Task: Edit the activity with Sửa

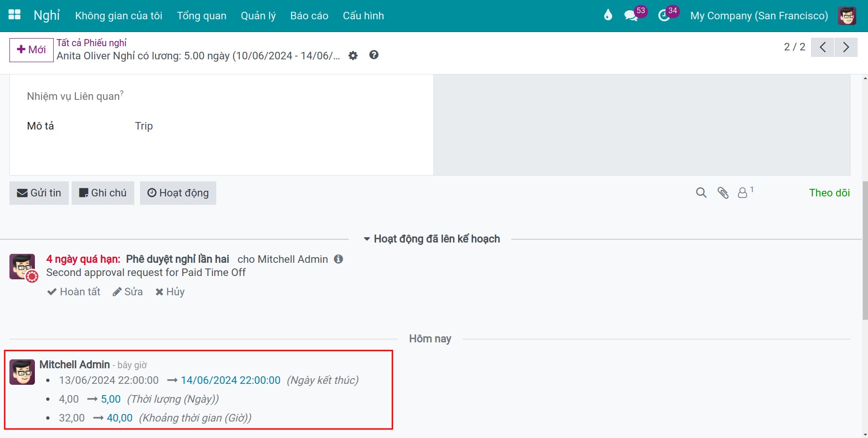Action: (x=128, y=292)
